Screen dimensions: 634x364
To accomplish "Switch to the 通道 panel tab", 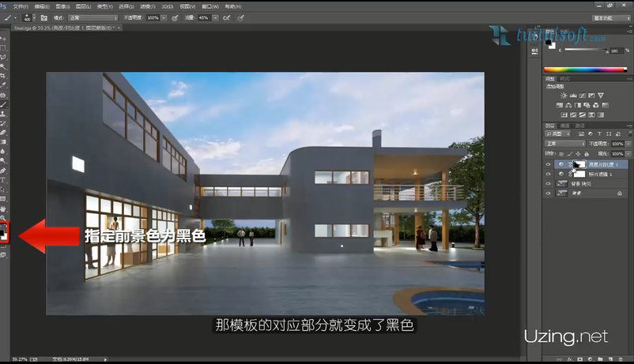I will [564, 125].
